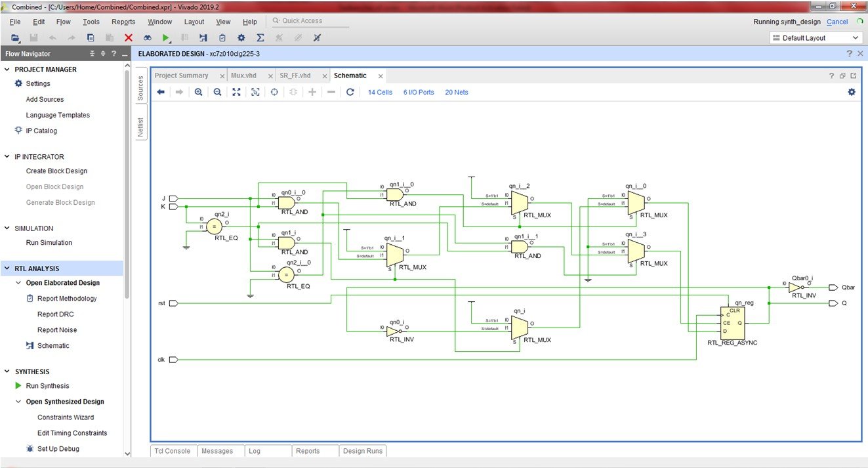
Task: Click Report Methodology item
Action: (67, 299)
